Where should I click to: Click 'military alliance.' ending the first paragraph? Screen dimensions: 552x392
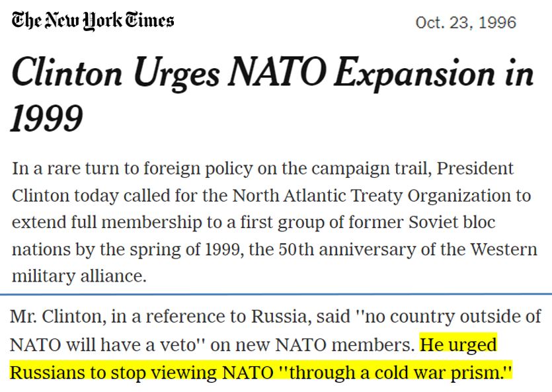tap(79, 276)
